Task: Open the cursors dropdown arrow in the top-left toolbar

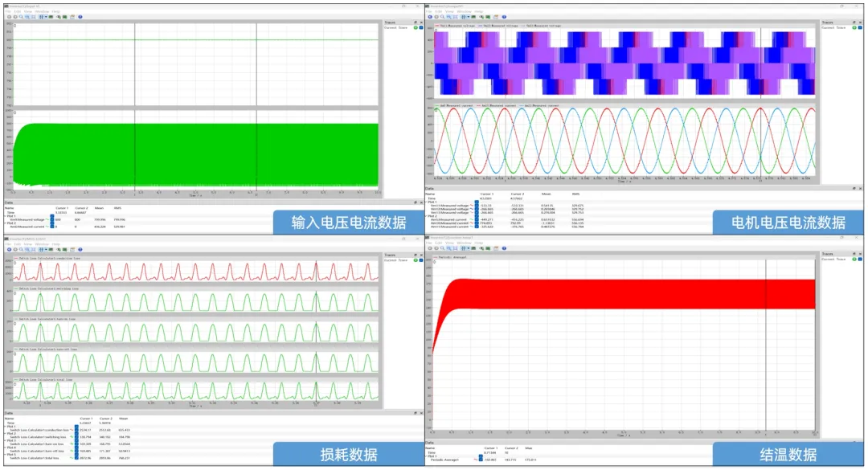Action: [46, 16]
